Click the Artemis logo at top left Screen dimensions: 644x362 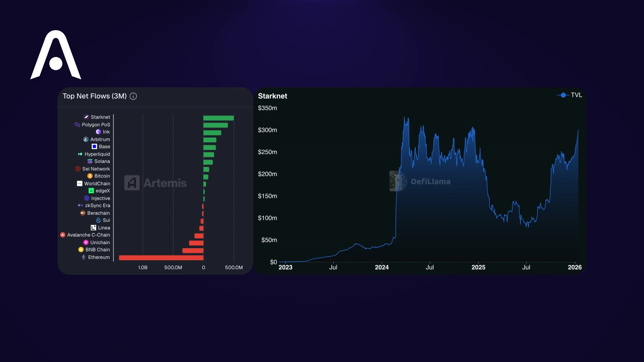[56, 55]
